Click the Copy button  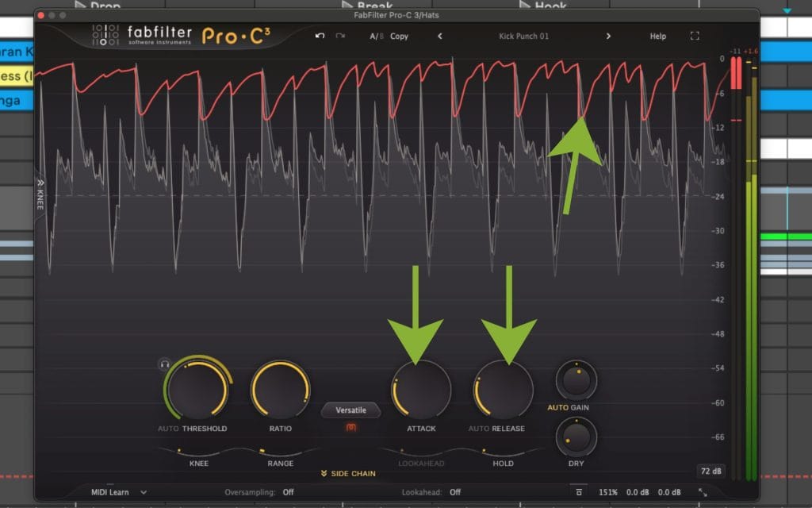399,37
